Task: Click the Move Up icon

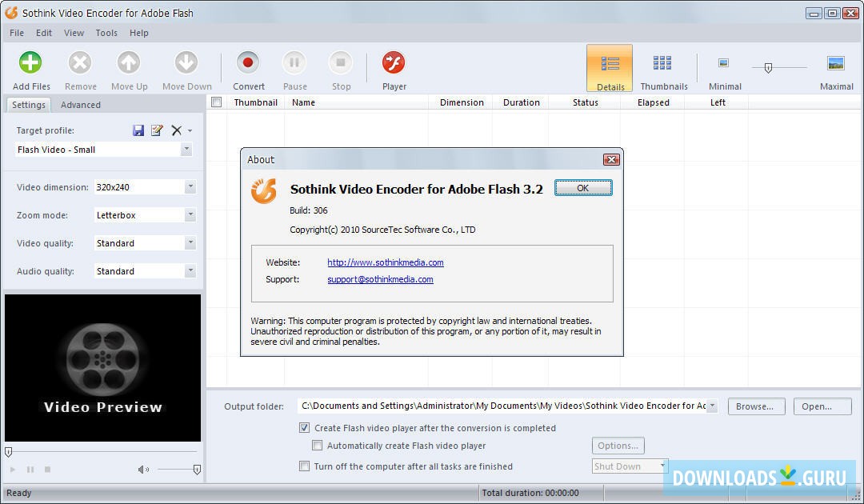Action: coord(129,62)
